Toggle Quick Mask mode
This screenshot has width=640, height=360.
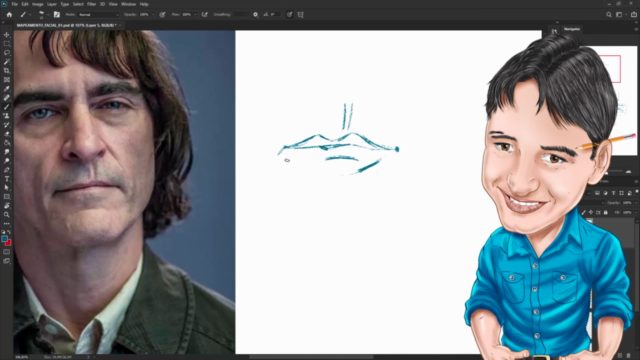pyautogui.click(x=7, y=252)
